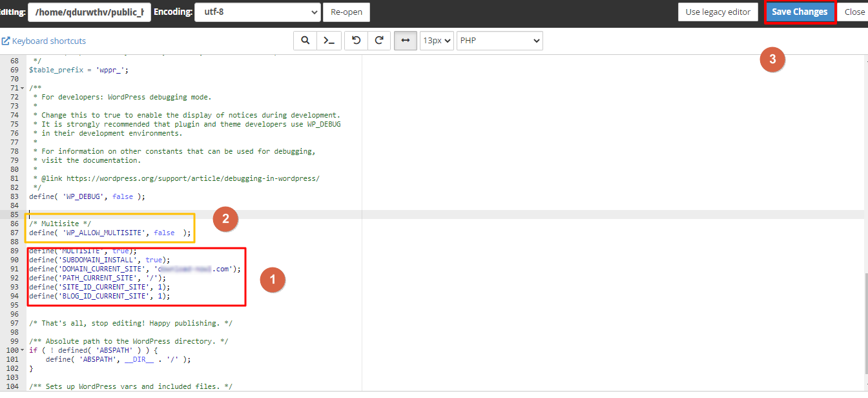
Task: Toggle line wrap with the double-arrow icon
Action: click(x=406, y=40)
